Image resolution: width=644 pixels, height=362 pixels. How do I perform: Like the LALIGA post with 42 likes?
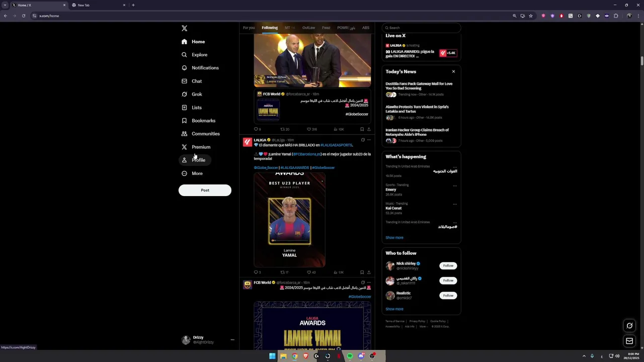pyautogui.click(x=311, y=272)
